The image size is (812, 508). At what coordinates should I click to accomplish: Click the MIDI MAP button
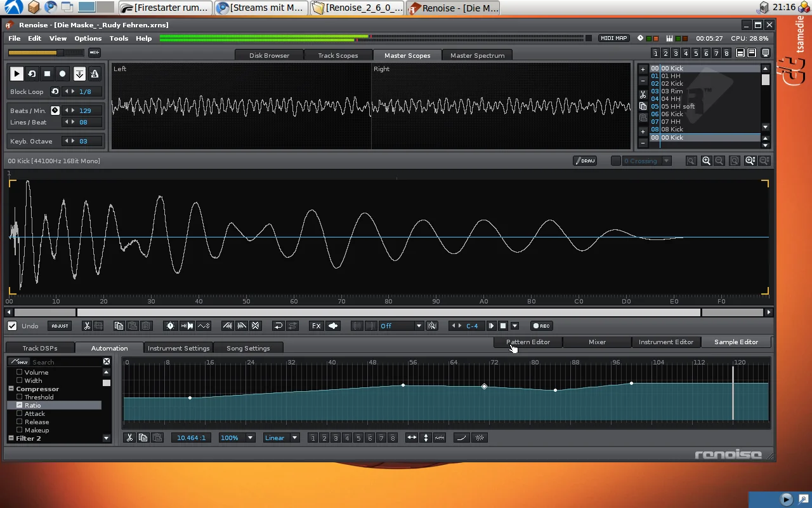click(x=613, y=38)
